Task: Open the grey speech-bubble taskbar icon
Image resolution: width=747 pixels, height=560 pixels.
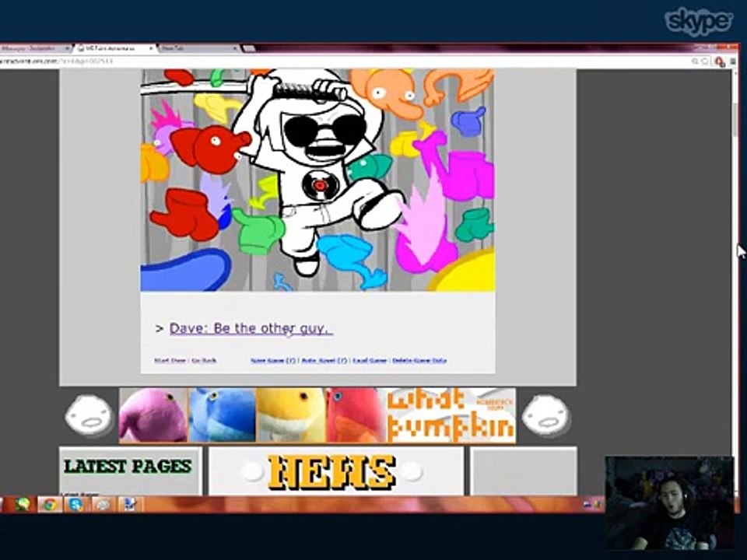Action: [x=103, y=504]
